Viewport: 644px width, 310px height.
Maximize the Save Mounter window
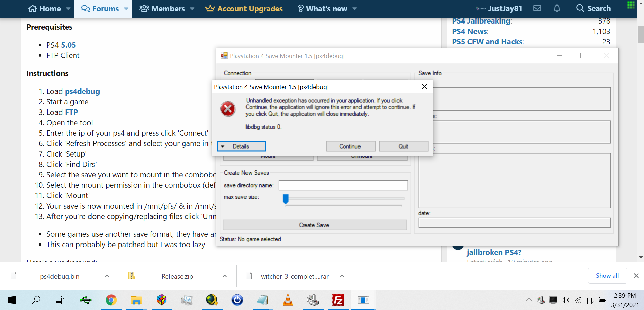coord(583,56)
